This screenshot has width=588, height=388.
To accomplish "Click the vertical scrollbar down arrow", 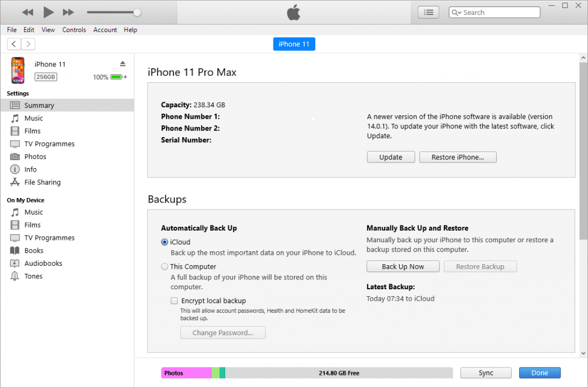I will point(583,353).
